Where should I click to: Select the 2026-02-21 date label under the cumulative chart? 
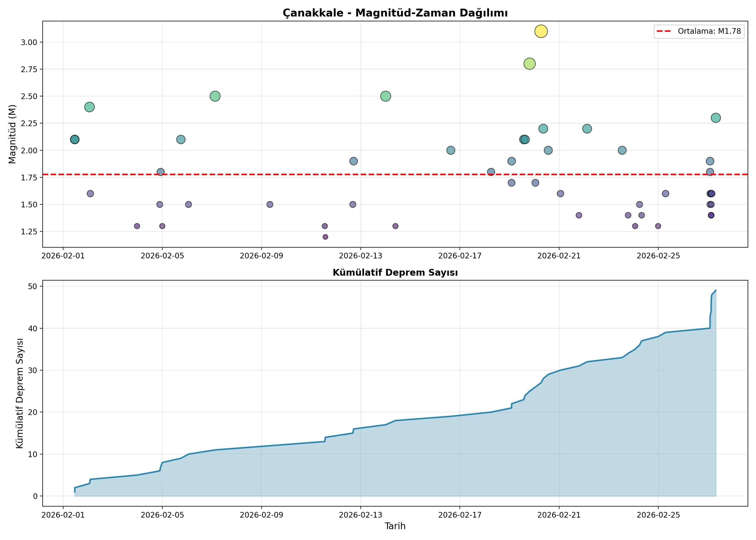559,515
